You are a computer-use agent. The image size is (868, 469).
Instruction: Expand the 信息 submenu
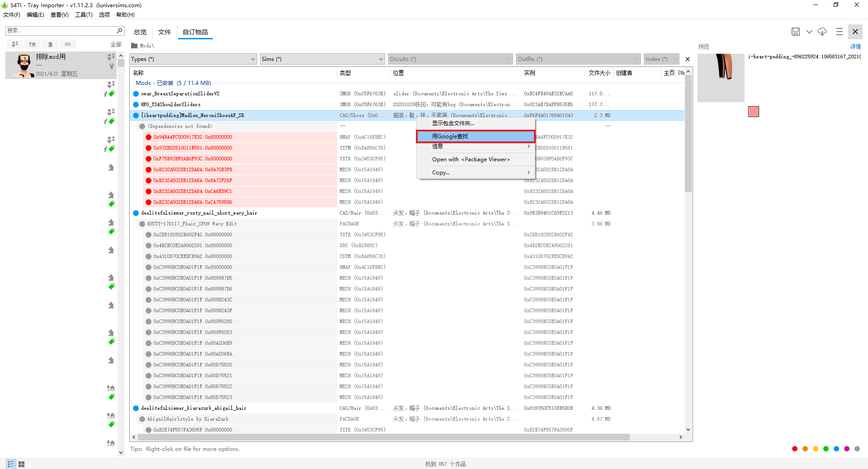(476, 146)
